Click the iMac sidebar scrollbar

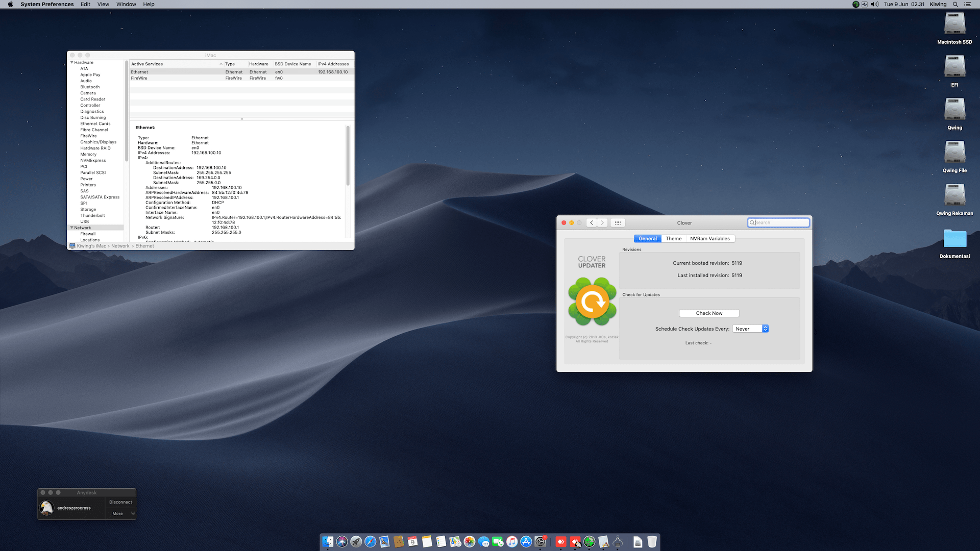pos(126,111)
